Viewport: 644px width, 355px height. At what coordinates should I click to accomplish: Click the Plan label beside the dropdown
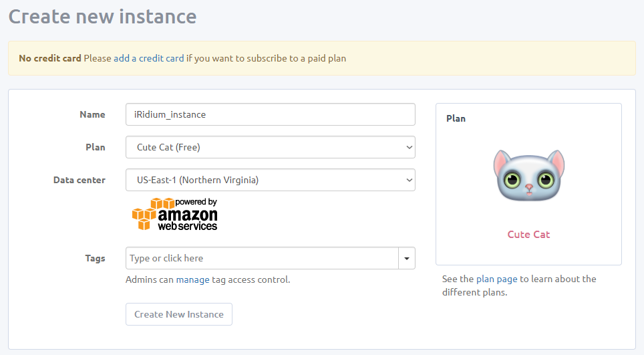[x=95, y=147]
